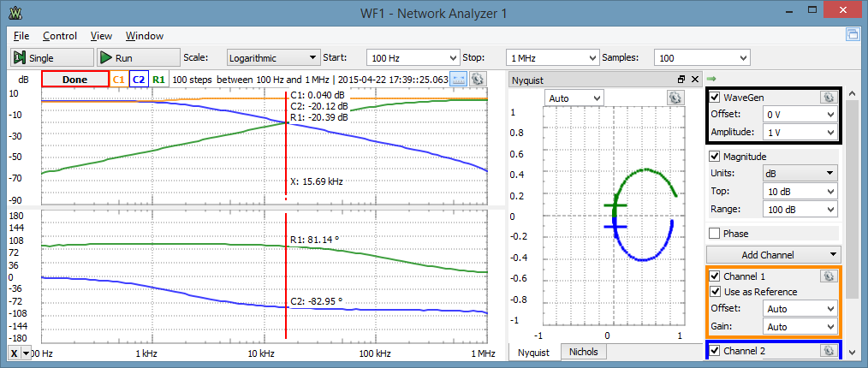Open the Amplitude 1 V dropdown
Image resolution: width=868 pixels, height=368 pixels.
(800, 133)
